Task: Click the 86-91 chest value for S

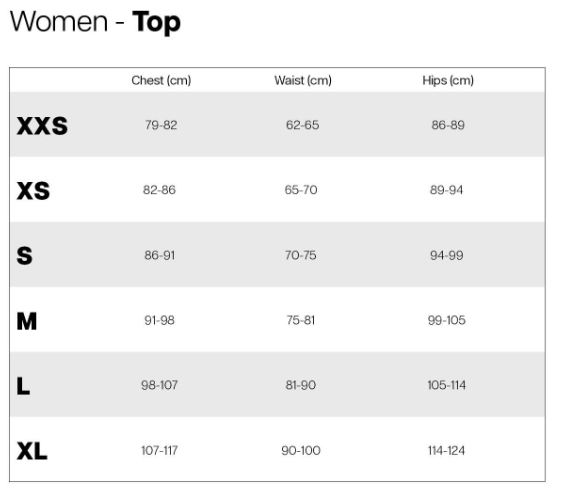Action: point(160,255)
